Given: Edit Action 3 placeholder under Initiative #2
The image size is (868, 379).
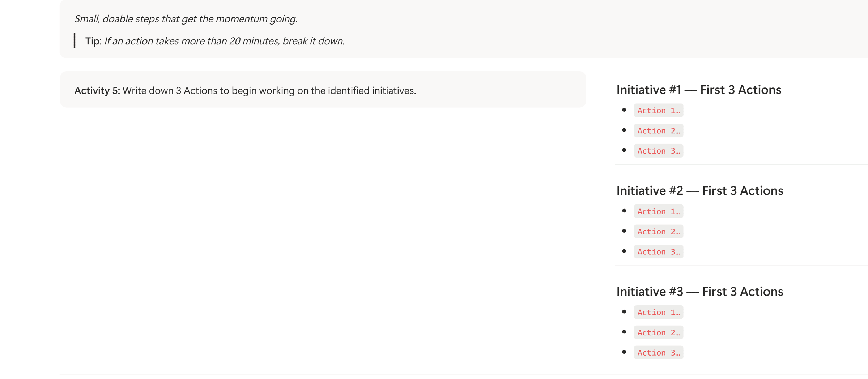Looking at the screenshot, I should [x=658, y=252].
